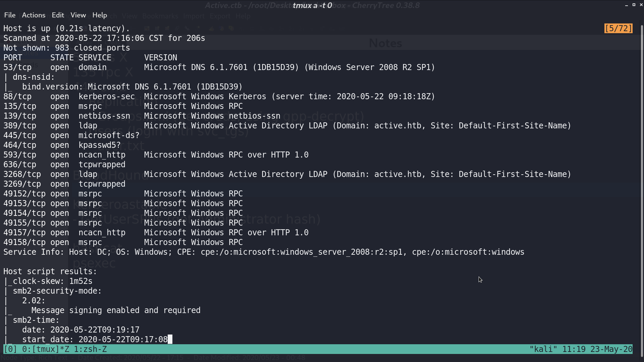Click the 11:19 time in tmux status bar

pos(574,349)
